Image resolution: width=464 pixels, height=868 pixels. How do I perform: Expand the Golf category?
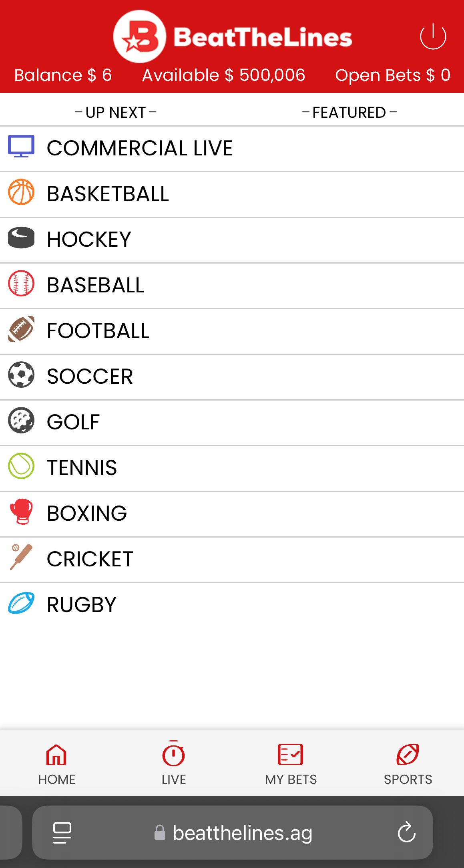[232, 423]
